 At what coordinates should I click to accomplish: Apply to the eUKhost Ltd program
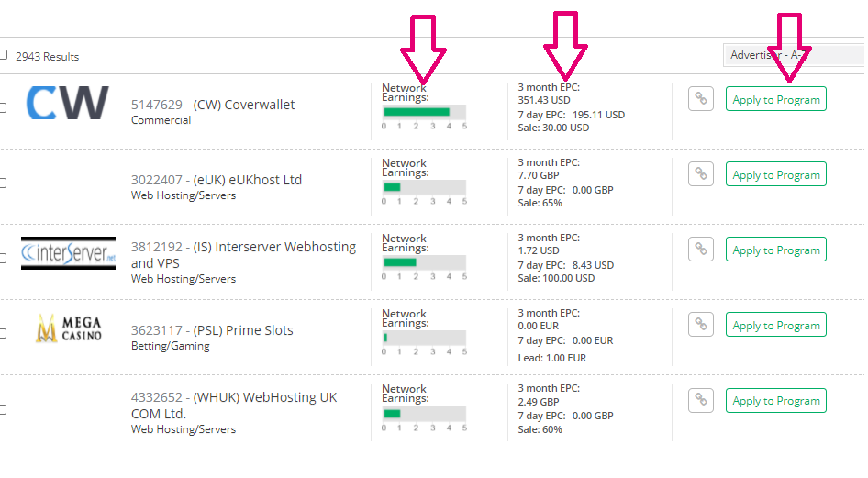pos(775,174)
